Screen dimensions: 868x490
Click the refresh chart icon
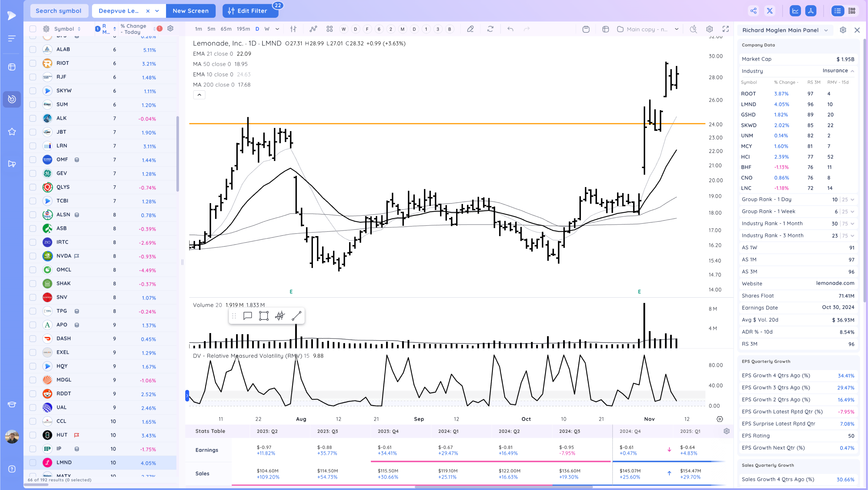490,29
